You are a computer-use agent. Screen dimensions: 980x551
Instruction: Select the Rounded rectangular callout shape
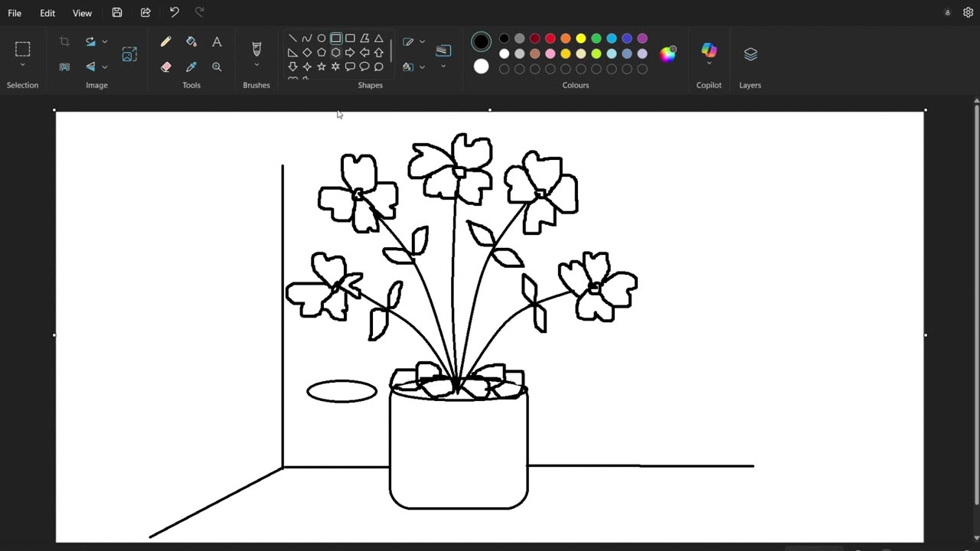pos(350,67)
